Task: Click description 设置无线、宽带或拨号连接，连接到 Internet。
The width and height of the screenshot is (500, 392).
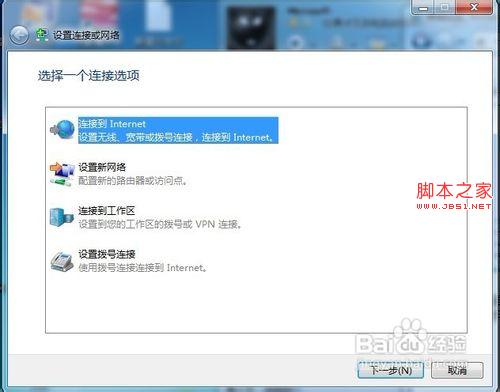Action: tap(176, 137)
